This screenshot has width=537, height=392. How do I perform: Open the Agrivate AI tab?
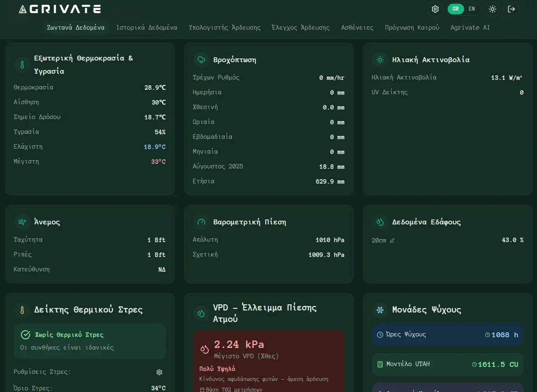pos(470,28)
